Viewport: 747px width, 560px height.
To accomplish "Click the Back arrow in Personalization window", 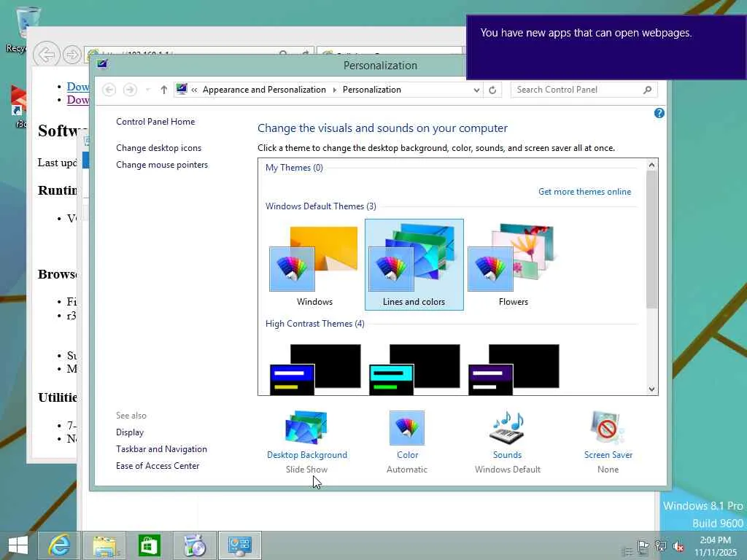I will pyautogui.click(x=109, y=90).
